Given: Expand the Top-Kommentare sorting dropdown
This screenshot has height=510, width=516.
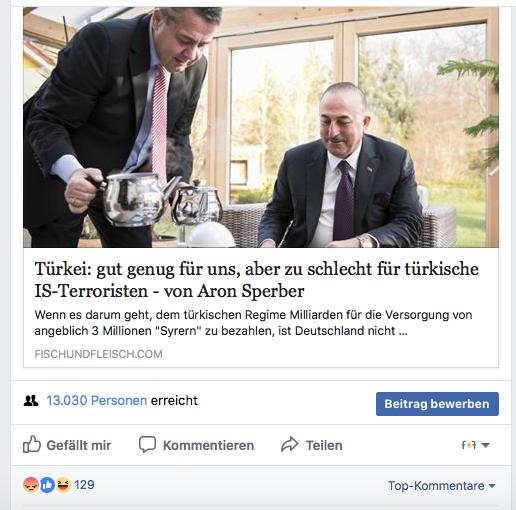Looking at the screenshot, I should pos(441,486).
